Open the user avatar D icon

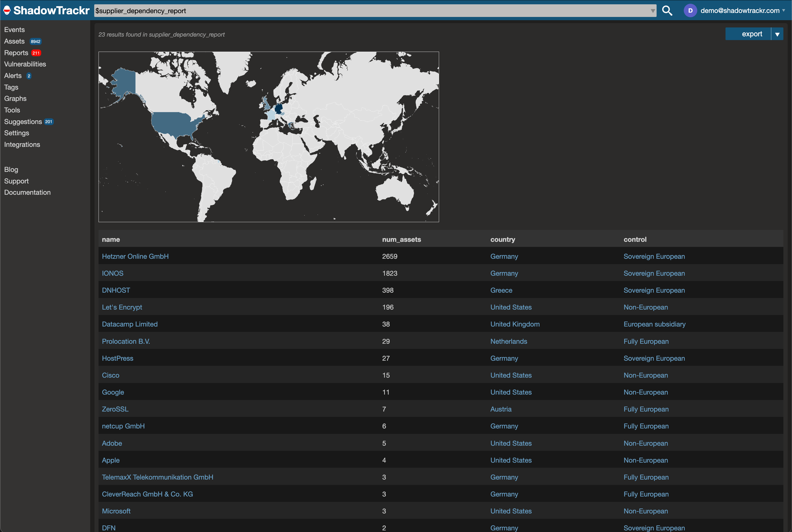pyautogui.click(x=690, y=10)
